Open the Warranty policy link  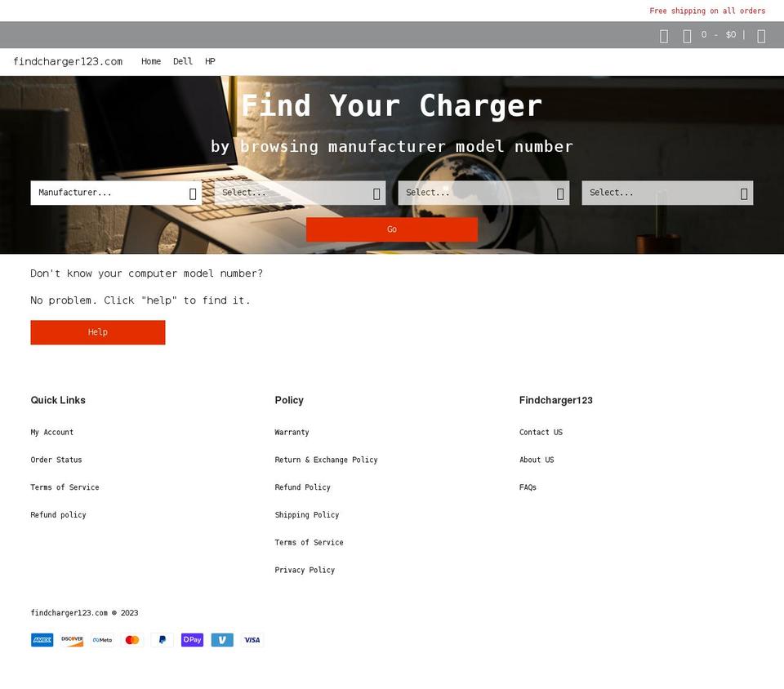[292, 432]
